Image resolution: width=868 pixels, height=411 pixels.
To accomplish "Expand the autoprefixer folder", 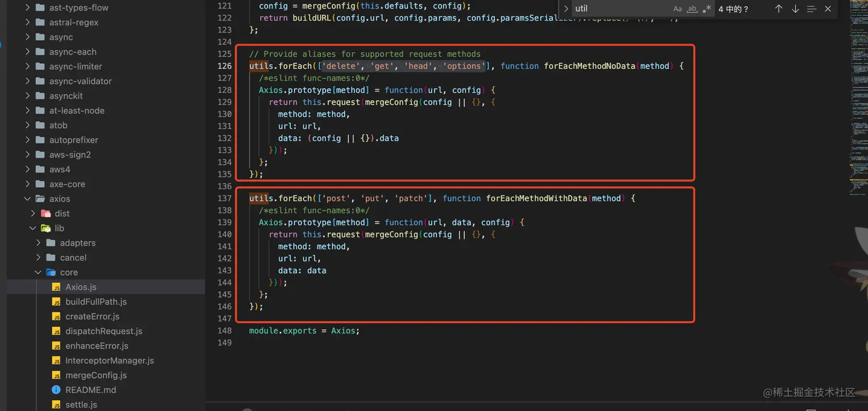I will 27,140.
